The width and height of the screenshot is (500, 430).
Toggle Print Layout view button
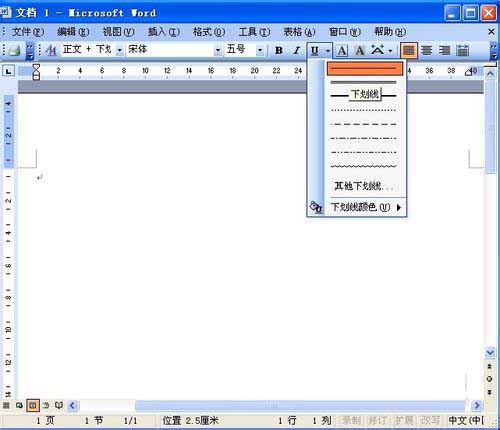click(33, 405)
